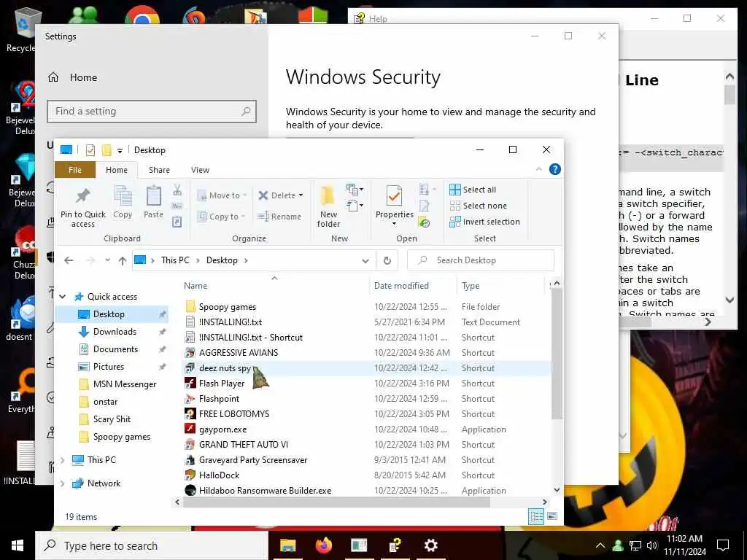Screen dimensions: 747x560
Task: Open File Explorer from the taskbar
Action: tap(287, 545)
